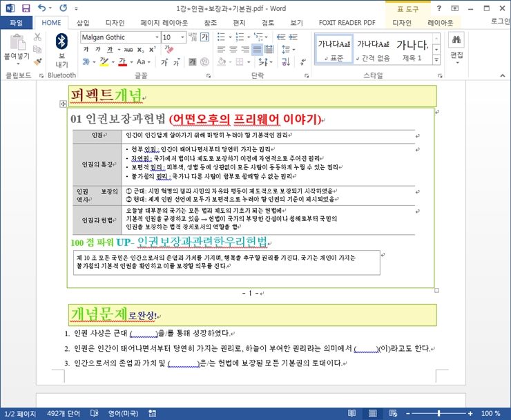This screenshot has height=420, width=511.
Task: Open the line spacing dropdown
Action: coord(288,50)
